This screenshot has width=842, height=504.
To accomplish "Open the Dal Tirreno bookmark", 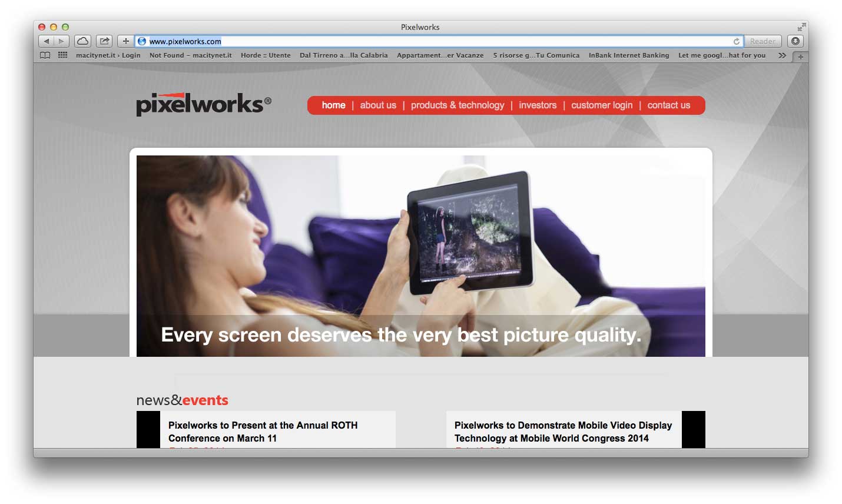I will click(x=344, y=55).
